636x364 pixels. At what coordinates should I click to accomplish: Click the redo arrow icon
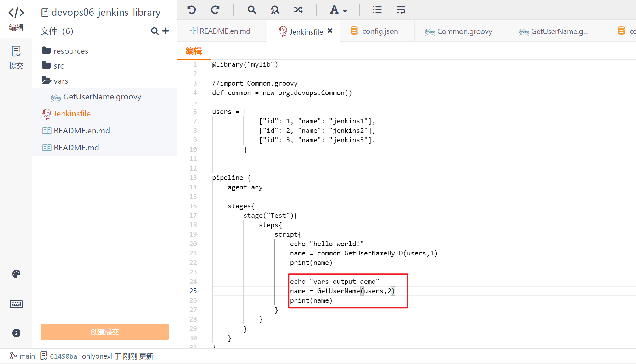click(215, 10)
